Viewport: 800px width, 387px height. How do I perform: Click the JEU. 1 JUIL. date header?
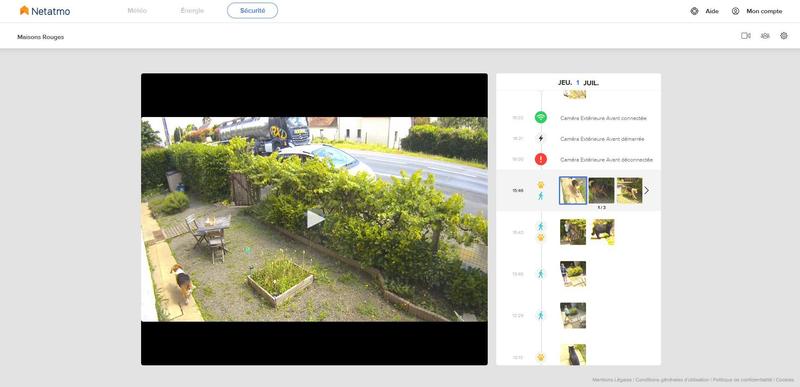click(579, 83)
